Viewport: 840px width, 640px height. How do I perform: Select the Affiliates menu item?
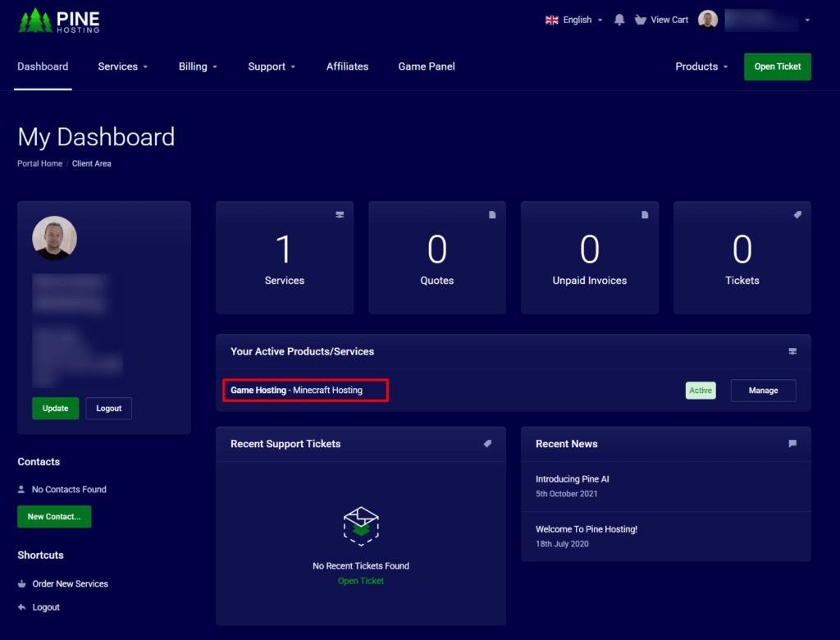[347, 66]
